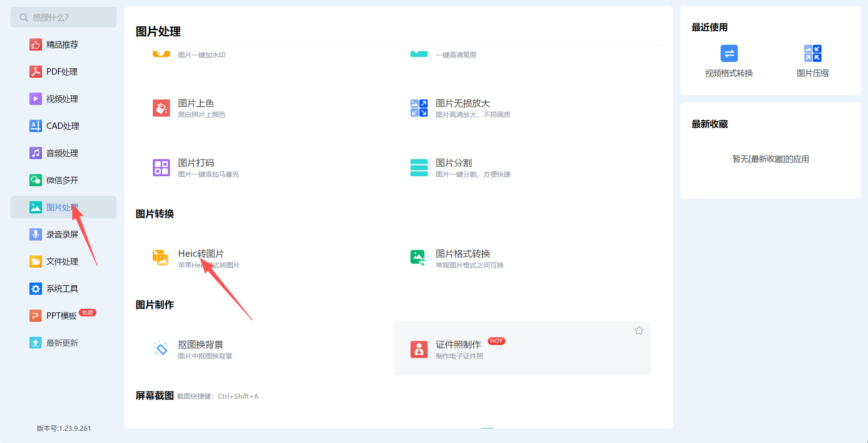Focus the 想搜什么? search field
Image resolution: width=868 pixels, height=443 pixels.
coord(63,18)
